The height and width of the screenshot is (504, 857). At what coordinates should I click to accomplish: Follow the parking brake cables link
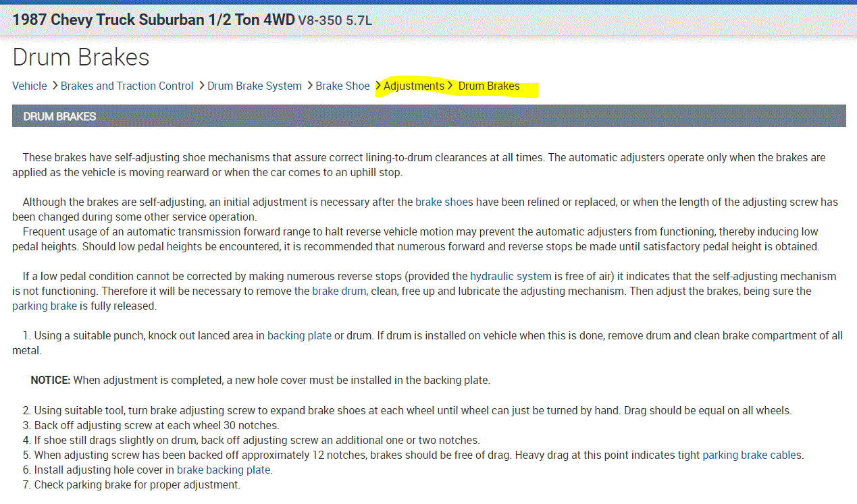[x=752, y=455]
